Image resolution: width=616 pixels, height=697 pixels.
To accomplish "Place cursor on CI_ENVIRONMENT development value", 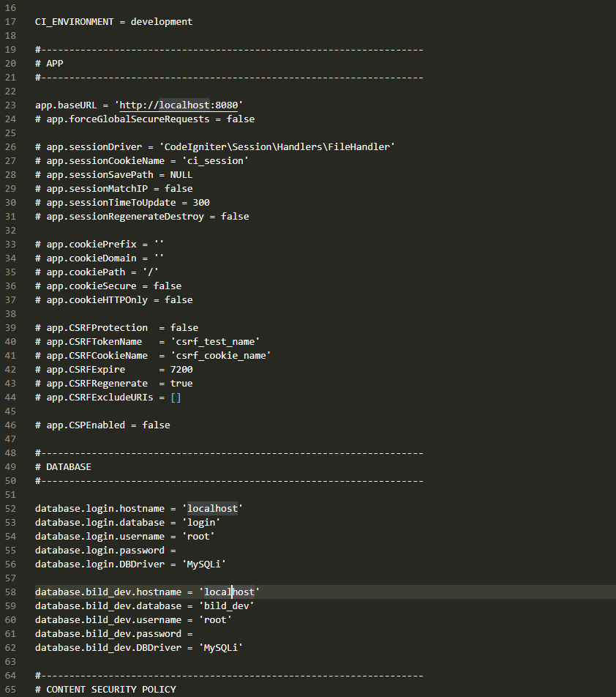I will 162,22.
